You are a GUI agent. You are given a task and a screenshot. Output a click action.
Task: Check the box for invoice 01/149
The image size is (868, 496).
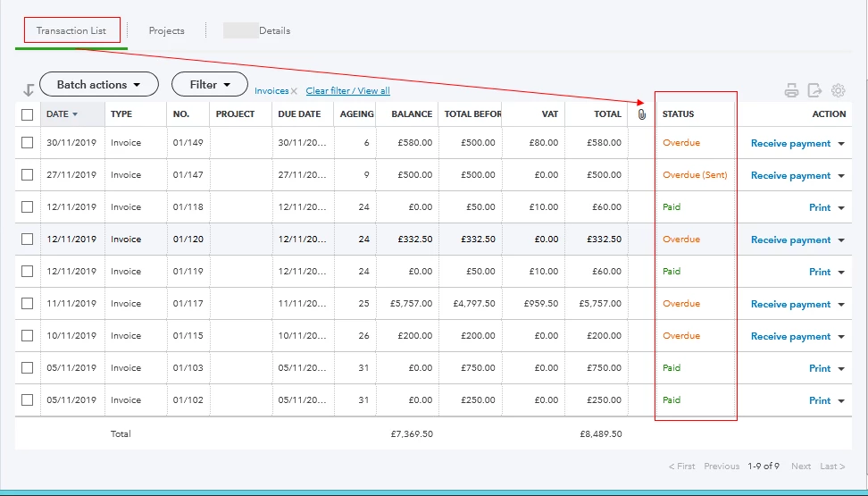pyautogui.click(x=27, y=142)
